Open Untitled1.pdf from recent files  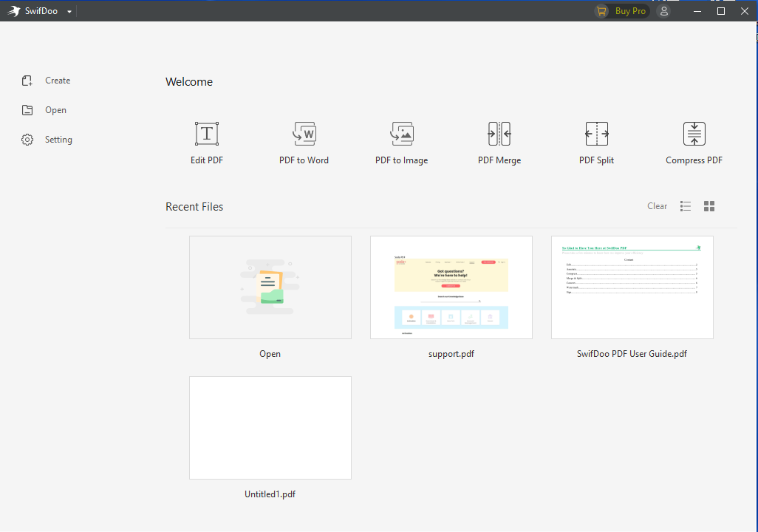point(270,428)
